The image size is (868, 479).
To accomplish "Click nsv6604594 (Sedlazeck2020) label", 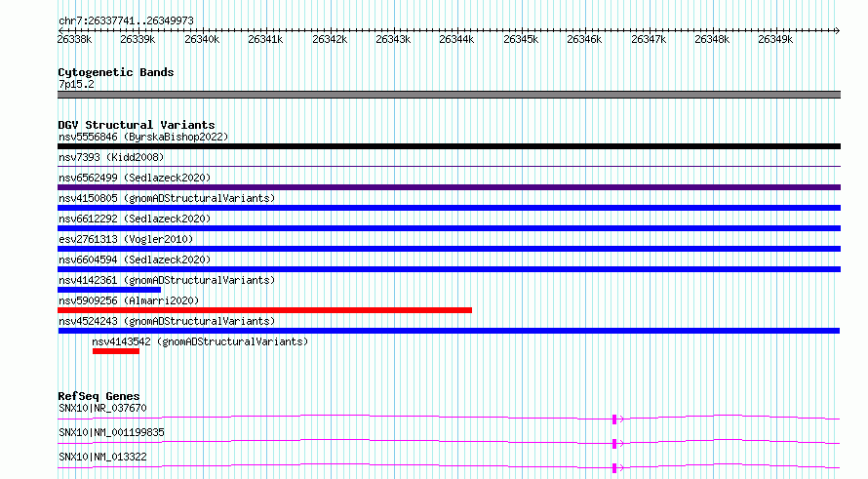I will point(135,259).
